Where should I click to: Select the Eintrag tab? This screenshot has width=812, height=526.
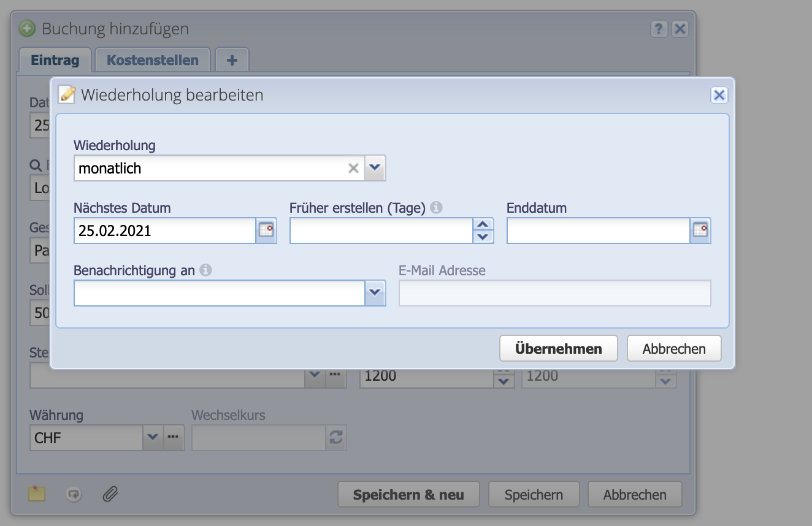[x=55, y=59]
